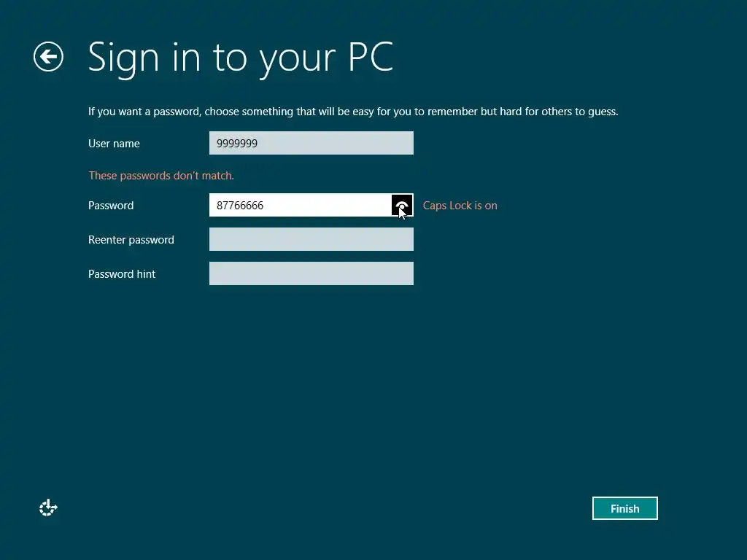The width and height of the screenshot is (747, 560).
Task: Click the Password hint field
Action: pos(311,273)
